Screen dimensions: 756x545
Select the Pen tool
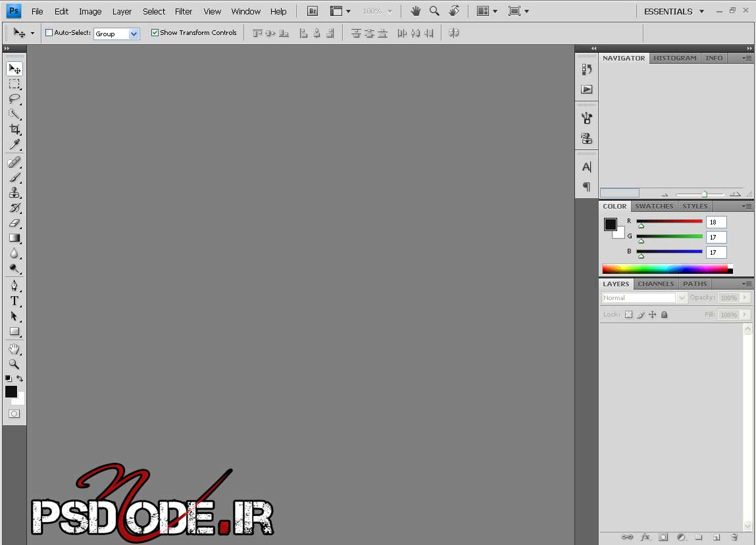tap(14, 286)
